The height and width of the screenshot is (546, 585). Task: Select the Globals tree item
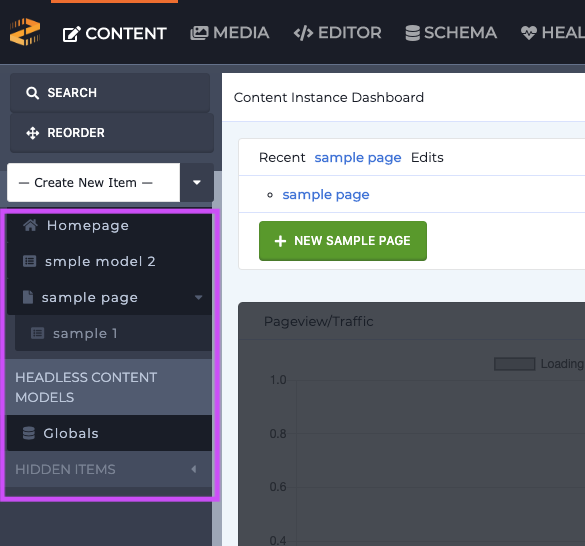pyautogui.click(x=109, y=433)
